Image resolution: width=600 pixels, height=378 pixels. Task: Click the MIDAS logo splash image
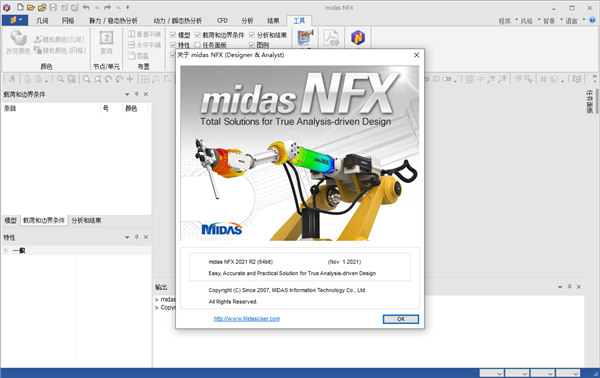click(300, 153)
